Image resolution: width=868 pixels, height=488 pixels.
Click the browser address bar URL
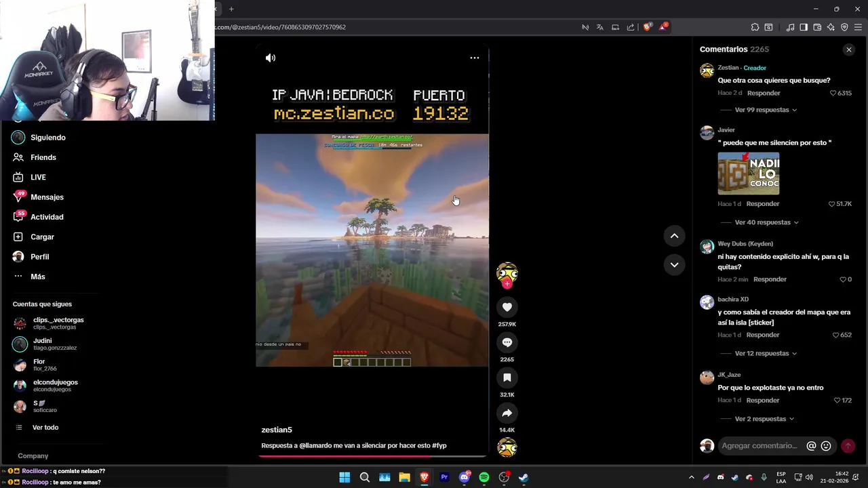coord(281,27)
